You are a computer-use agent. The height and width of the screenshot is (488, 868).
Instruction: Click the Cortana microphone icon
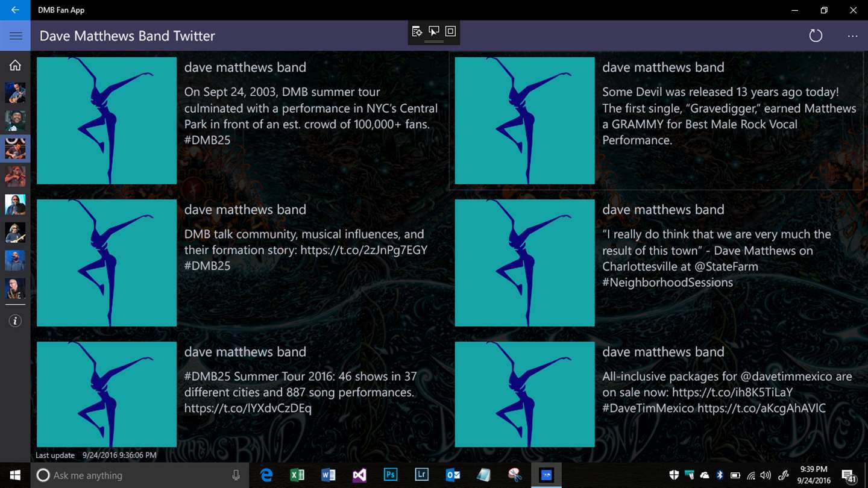pyautogui.click(x=236, y=475)
